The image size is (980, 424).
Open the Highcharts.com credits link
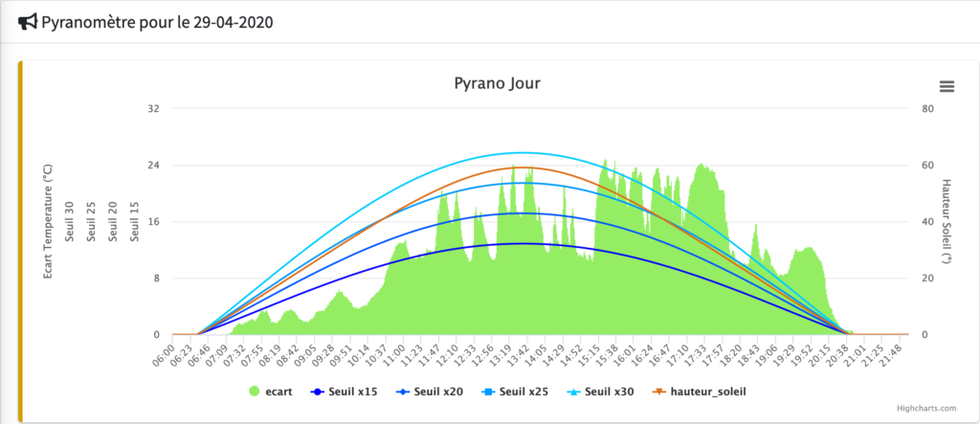[x=924, y=409]
